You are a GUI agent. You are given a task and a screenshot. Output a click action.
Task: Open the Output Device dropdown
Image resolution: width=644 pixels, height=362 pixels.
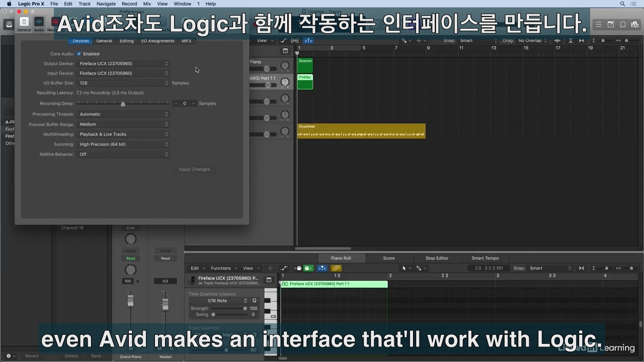pos(123,63)
